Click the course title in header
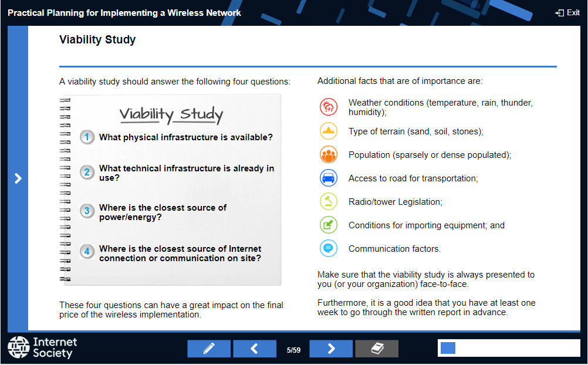The image size is (588, 365). (x=124, y=13)
